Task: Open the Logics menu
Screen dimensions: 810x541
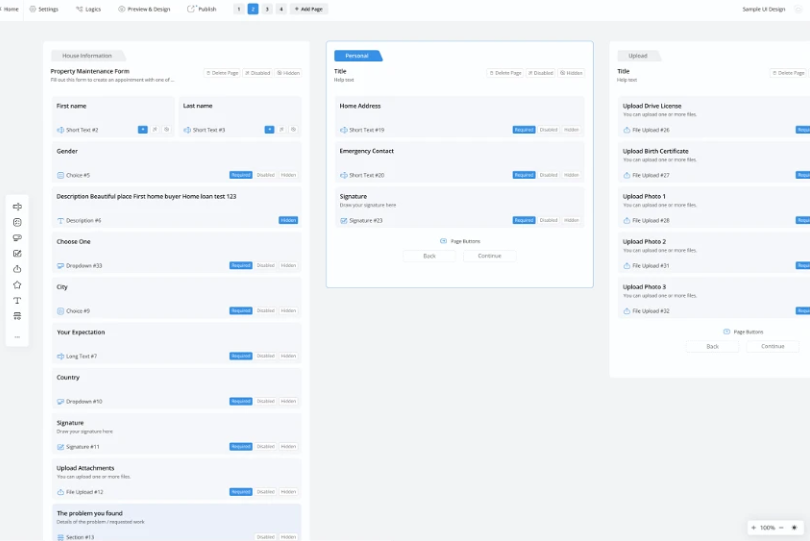Action: [x=88, y=9]
